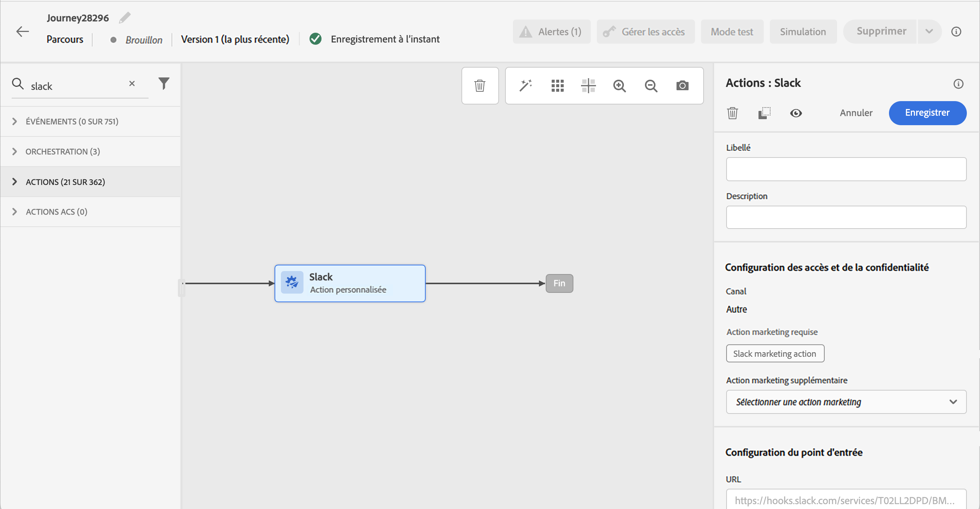Zoom in on the canvas
The height and width of the screenshot is (509, 980).
(619, 86)
